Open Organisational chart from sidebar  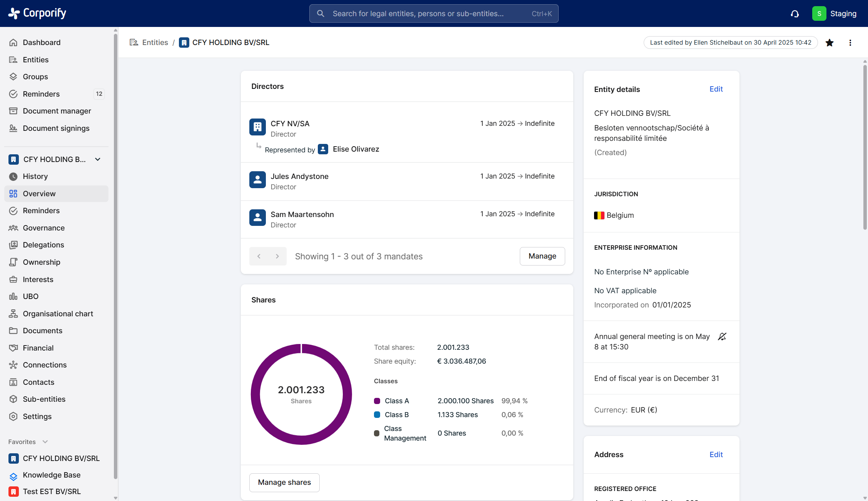click(58, 314)
